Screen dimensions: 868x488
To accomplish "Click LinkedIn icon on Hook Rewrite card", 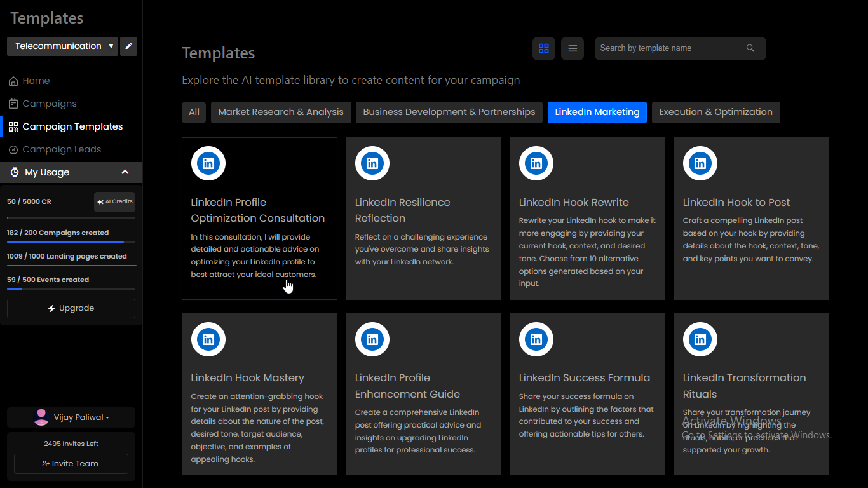I will [536, 163].
